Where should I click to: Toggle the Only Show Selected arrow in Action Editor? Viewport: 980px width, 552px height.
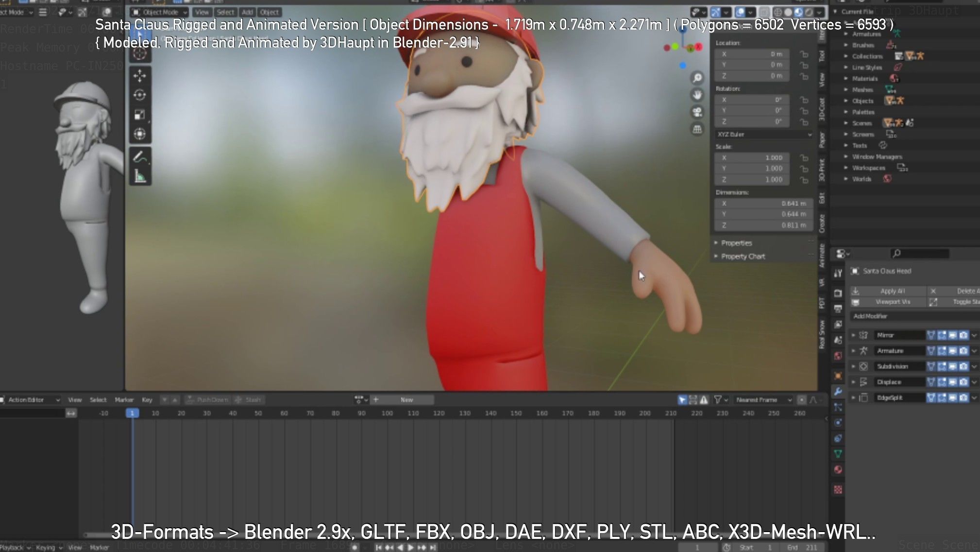(x=682, y=400)
